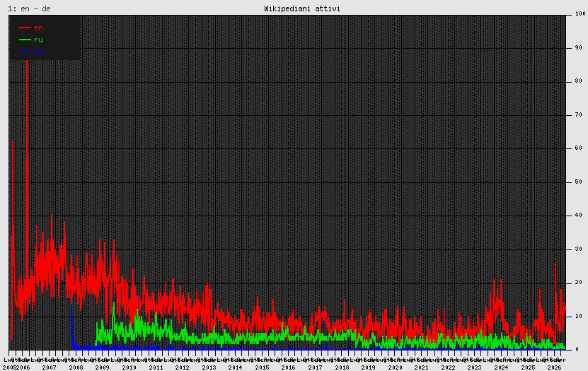Click the x-axis year "2010"
588x371 pixels.
point(129,367)
